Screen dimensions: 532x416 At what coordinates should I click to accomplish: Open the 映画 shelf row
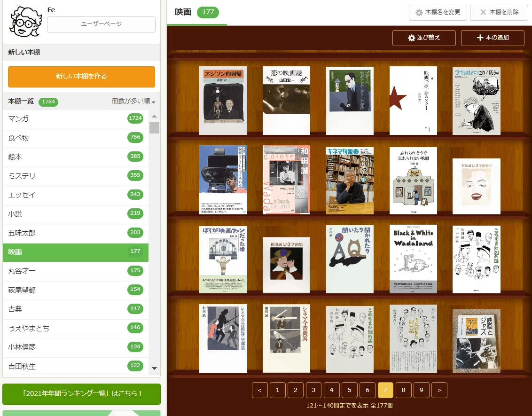click(x=76, y=252)
